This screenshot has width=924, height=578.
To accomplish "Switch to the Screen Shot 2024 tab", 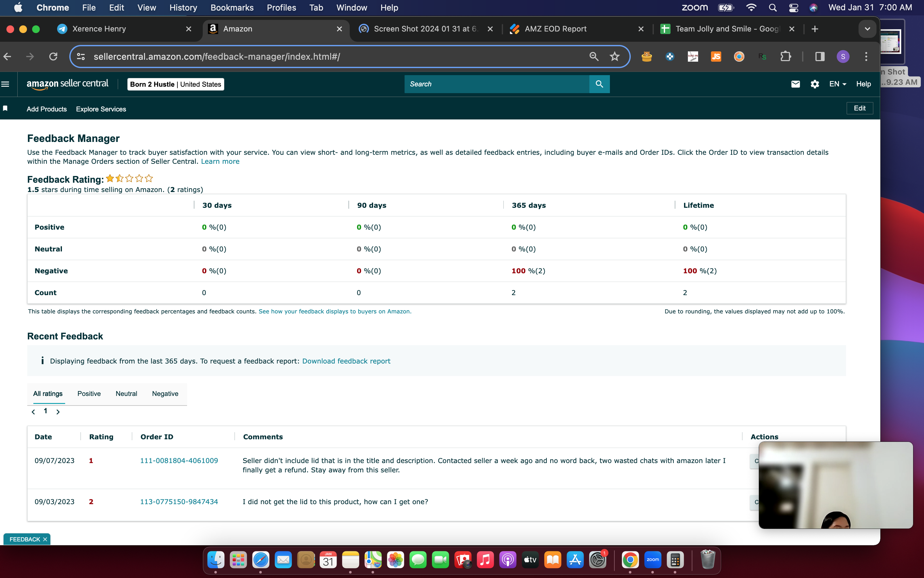I will [426, 29].
